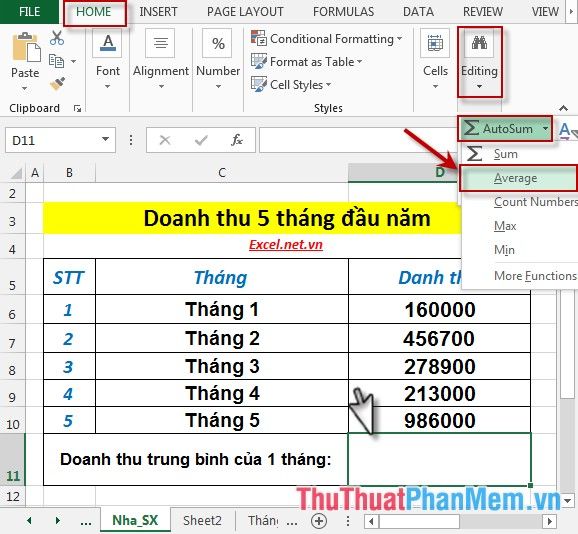Open the Paste options dropdown arrow
Image resolution: width=578 pixels, height=534 pixels.
click(x=24, y=88)
